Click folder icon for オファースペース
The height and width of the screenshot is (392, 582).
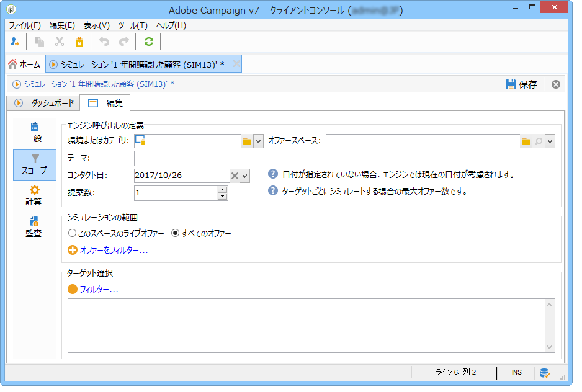[526, 141]
